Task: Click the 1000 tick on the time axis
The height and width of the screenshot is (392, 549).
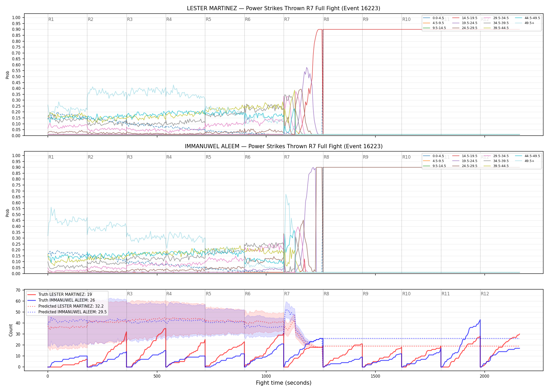Action: [x=266, y=376]
